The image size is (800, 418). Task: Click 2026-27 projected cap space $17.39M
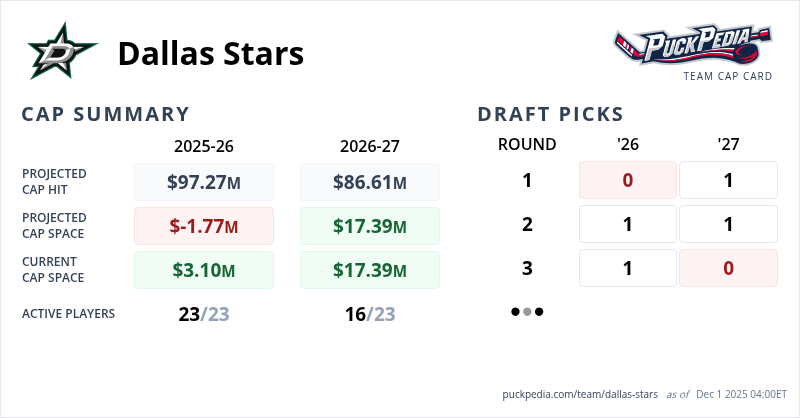(x=370, y=226)
